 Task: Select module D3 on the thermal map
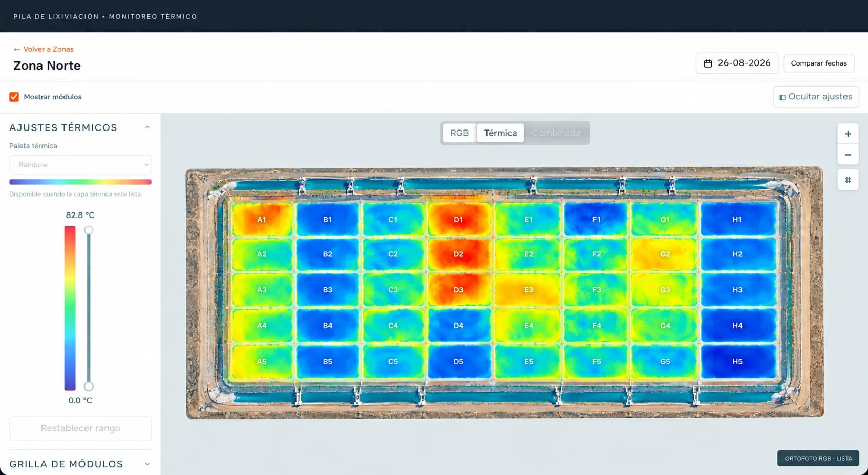click(x=458, y=290)
